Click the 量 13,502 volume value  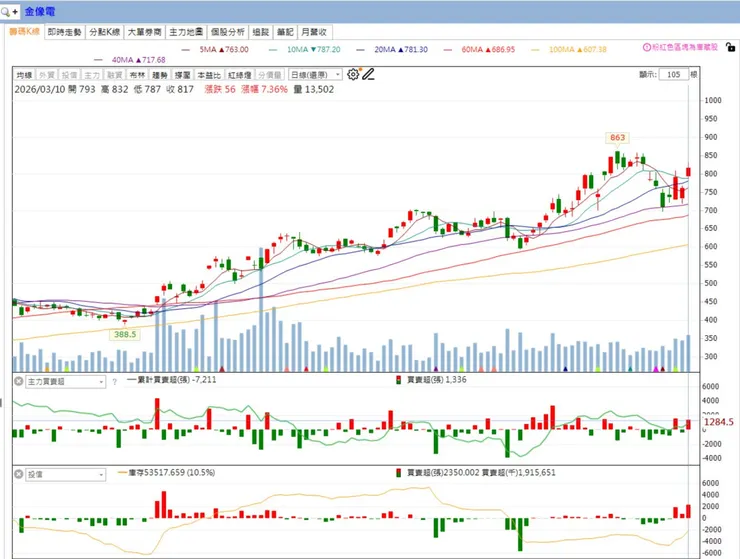[x=314, y=89]
